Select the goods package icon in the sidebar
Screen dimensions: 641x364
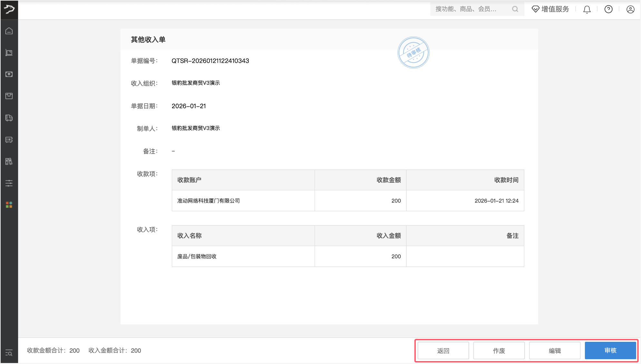(x=9, y=96)
